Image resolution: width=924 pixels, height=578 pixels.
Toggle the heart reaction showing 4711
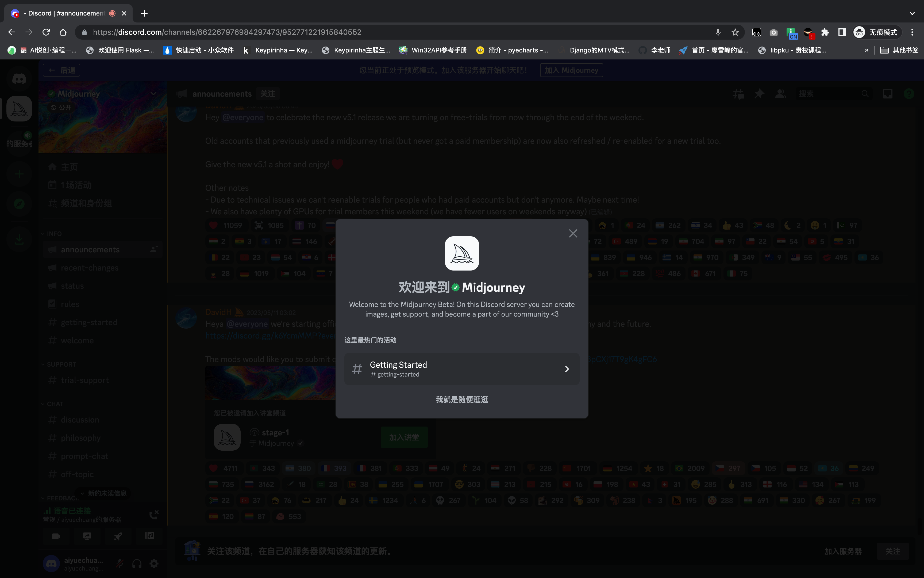coord(223,468)
